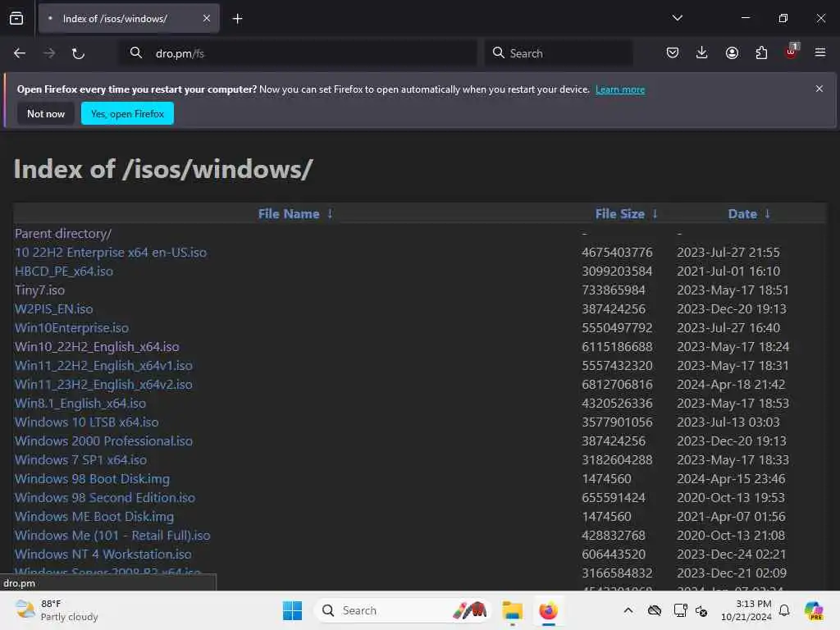The image size is (840, 630).
Task: Open Windows 7 SP1 x64.iso link
Action: (81, 459)
